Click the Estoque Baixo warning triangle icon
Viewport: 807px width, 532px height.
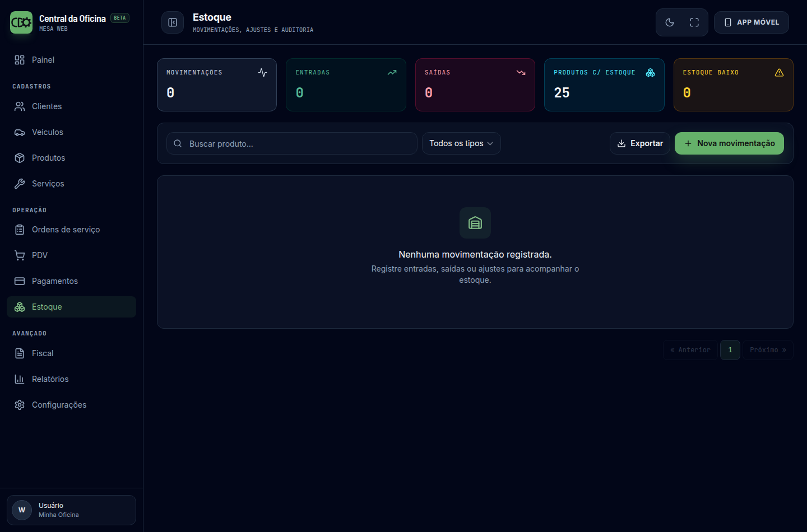tap(779, 73)
